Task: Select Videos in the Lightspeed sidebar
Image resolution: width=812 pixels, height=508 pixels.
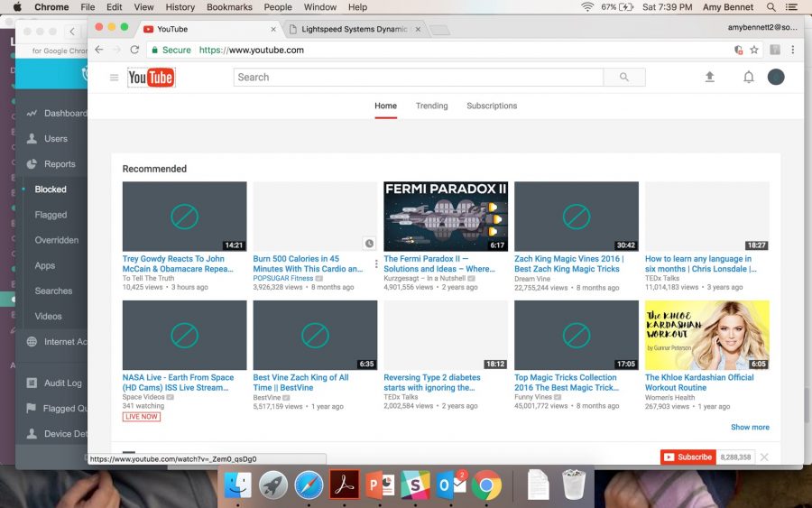Action: (48, 316)
